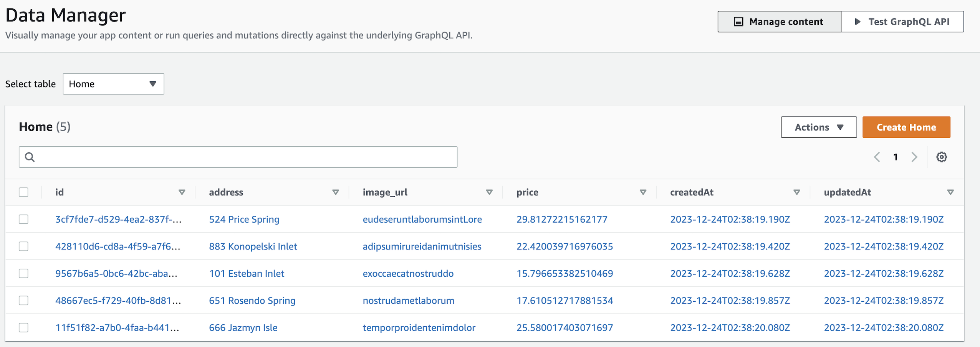Select the 101 Esteban Inlet row checkbox
The image size is (980, 347).
(x=23, y=273)
